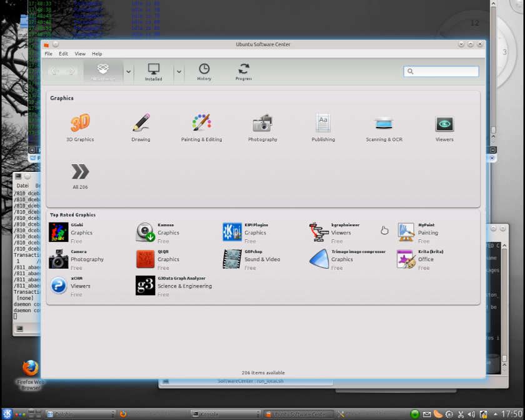Open the Photography category

pyautogui.click(x=262, y=127)
